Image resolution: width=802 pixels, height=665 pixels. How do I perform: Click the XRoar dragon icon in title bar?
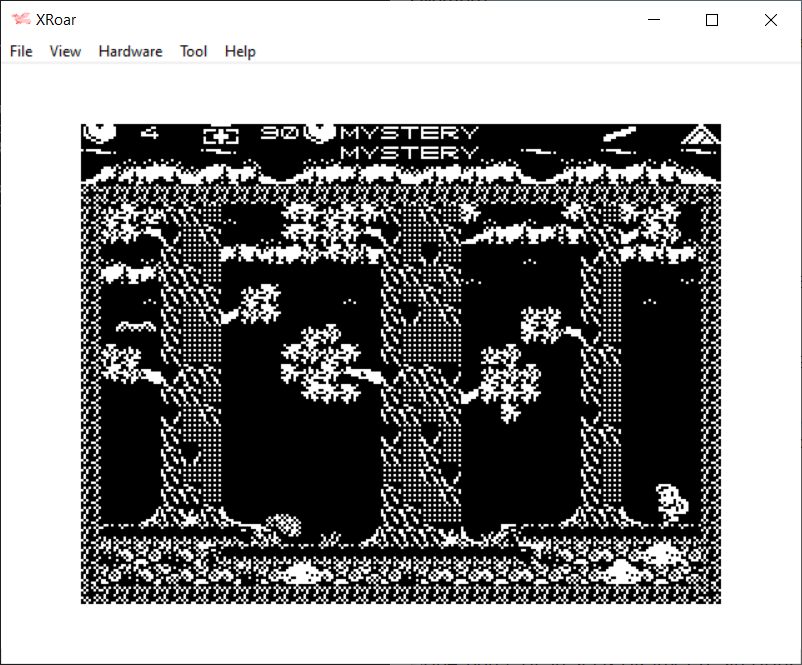(20, 20)
